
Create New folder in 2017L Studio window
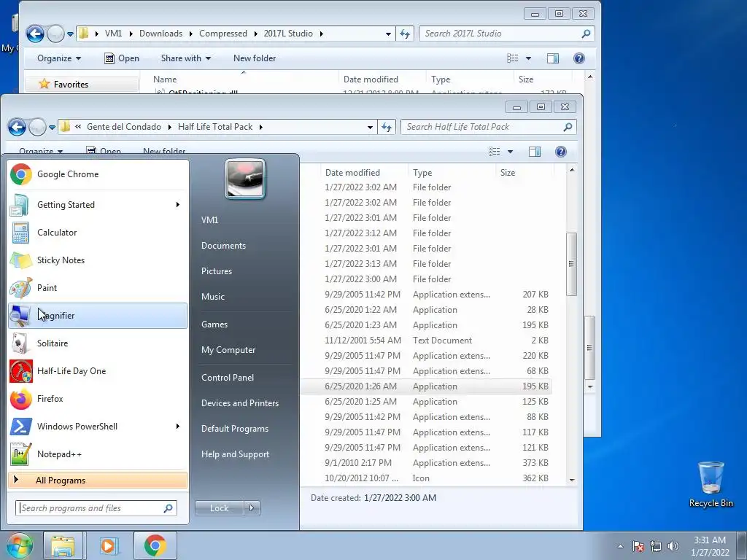pyautogui.click(x=255, y=58)
